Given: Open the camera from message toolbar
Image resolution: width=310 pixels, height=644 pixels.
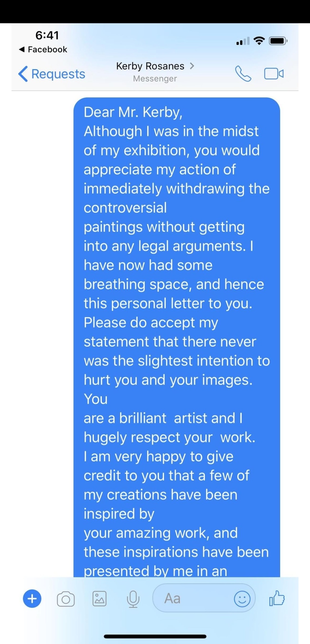Looking at the screenshot, I should (66, 599).
